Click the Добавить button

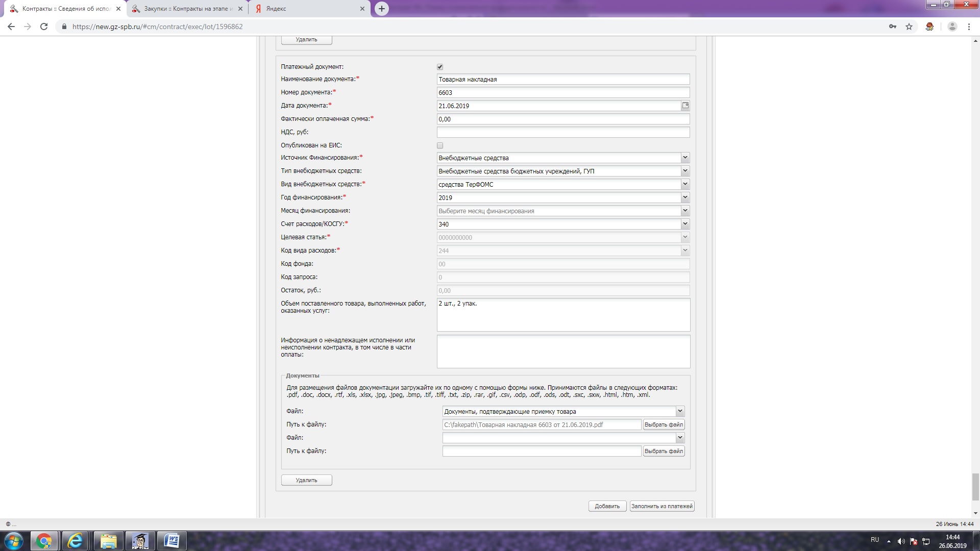[x=607, y=506]
